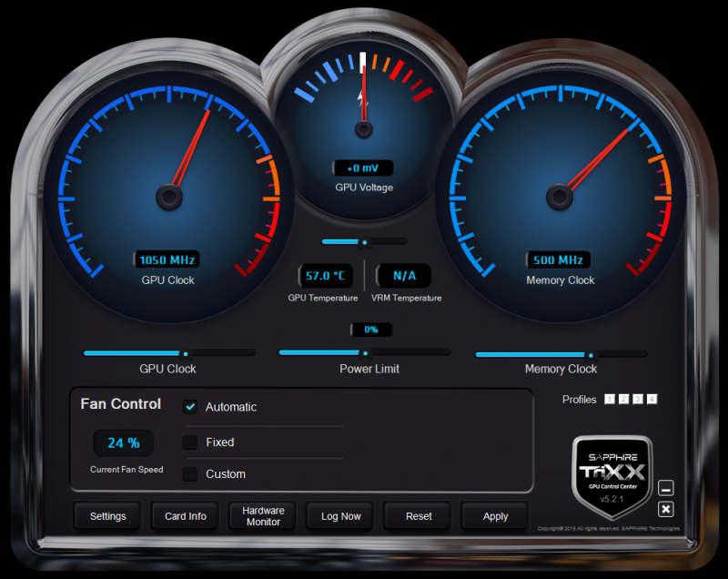Click the 57.0 °C GPU temperature value
Screen dimensions: 728x579
(x=326, y=276)
